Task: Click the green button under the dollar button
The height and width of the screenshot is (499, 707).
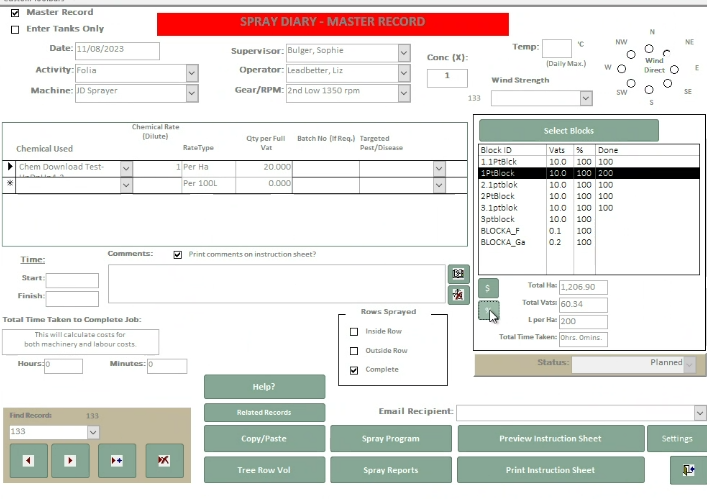Action: 488,310
